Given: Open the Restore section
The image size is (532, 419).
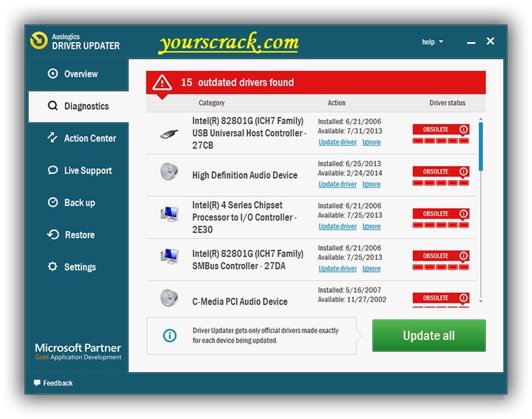Looking at the screenshot, I should pos(78,235).
